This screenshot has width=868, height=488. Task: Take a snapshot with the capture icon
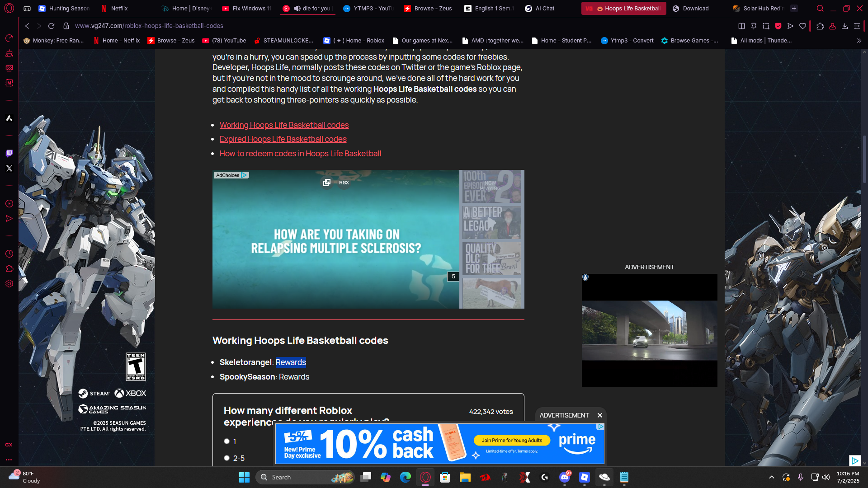[766, 26]
